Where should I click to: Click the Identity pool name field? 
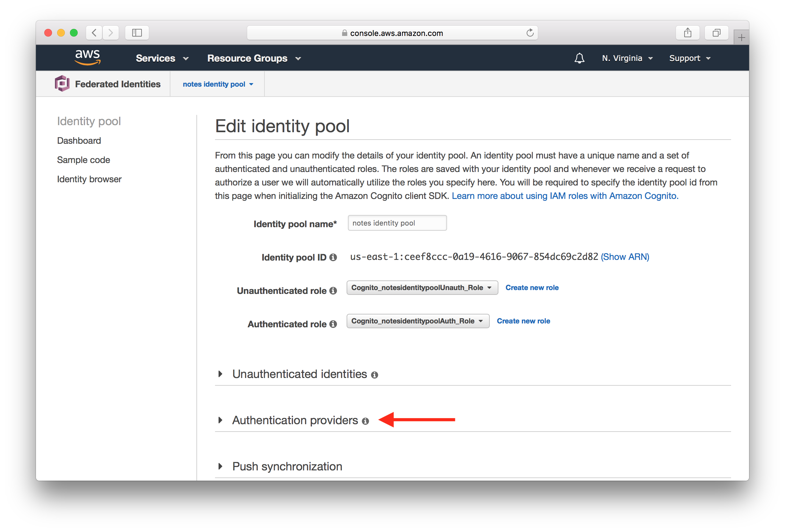pos(397,223)
